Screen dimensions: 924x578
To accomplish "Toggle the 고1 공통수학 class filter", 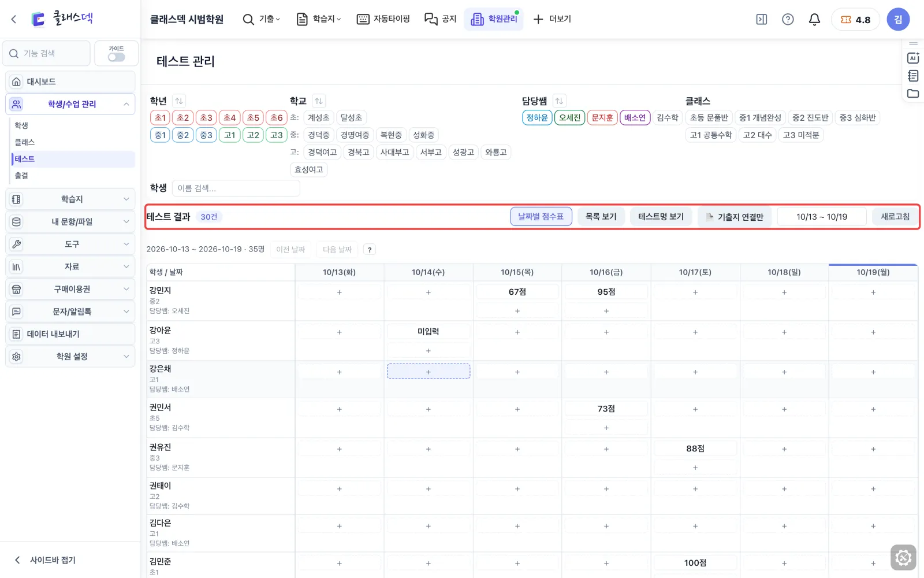I will (711, 135).
